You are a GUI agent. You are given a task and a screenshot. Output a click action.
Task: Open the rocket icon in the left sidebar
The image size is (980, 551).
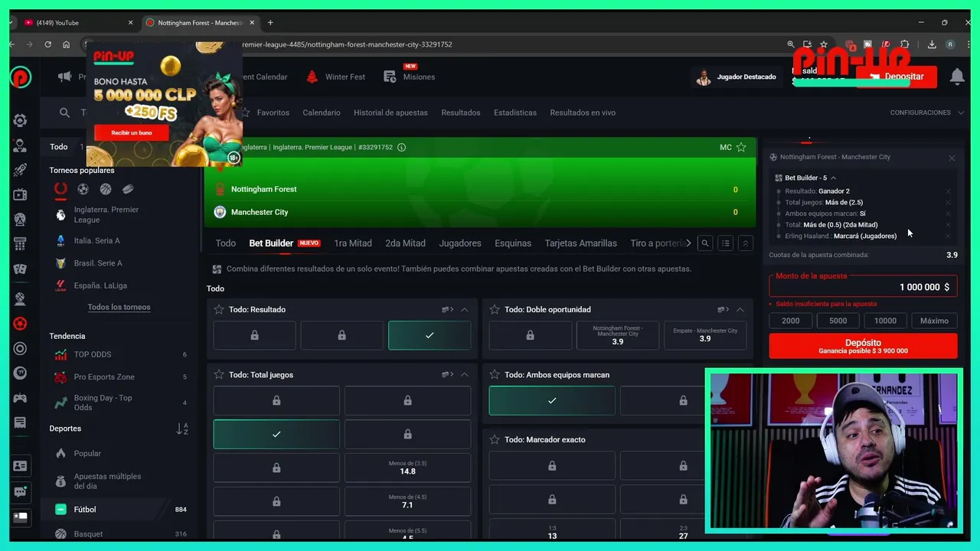(x=20, y=170)
